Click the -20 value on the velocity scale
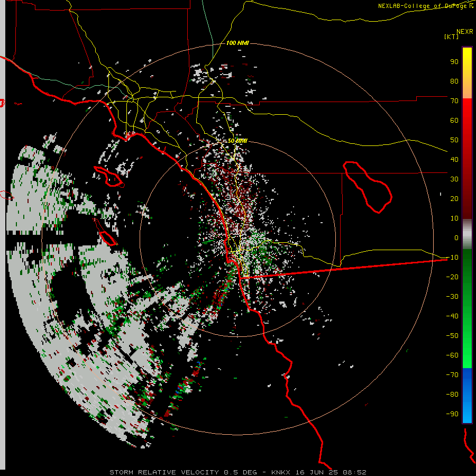 (x=452, y=277)
